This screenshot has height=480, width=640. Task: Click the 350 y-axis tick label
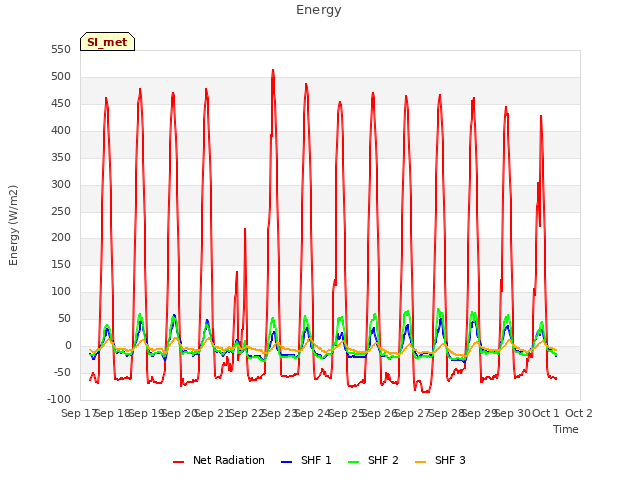click(x=61, y=158)
